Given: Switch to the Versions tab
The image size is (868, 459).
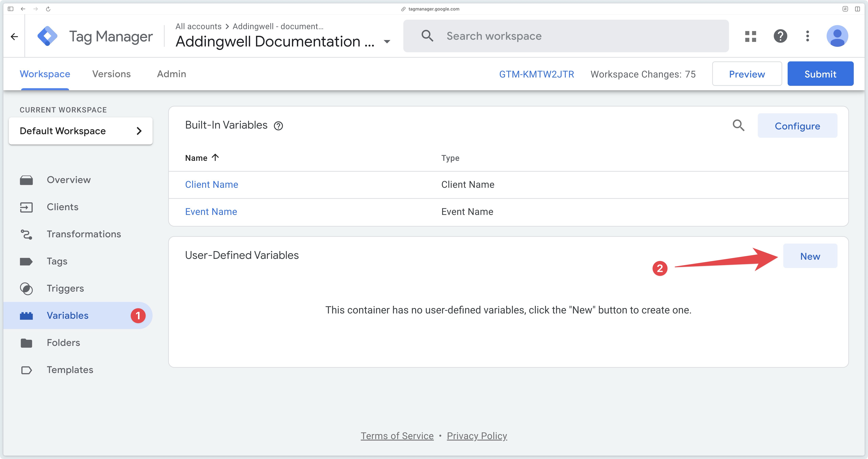Looking at the screenshot, I should click(111, 74).
